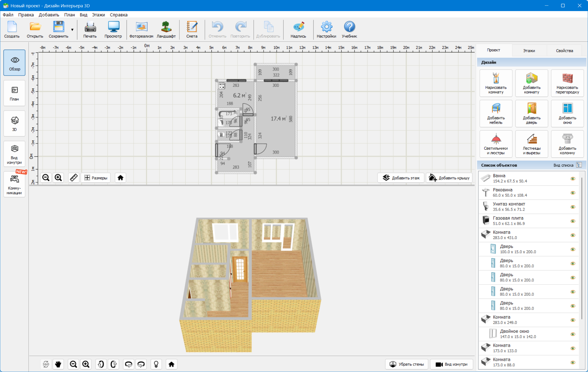Toggle visibility of Двойное окно
The image size is (588, 372).
573,334
